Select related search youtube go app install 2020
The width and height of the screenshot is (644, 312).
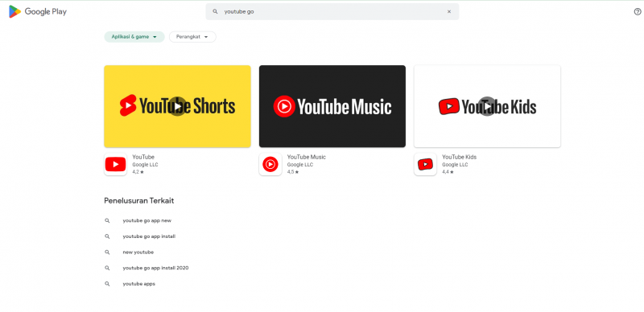[155, 268]
